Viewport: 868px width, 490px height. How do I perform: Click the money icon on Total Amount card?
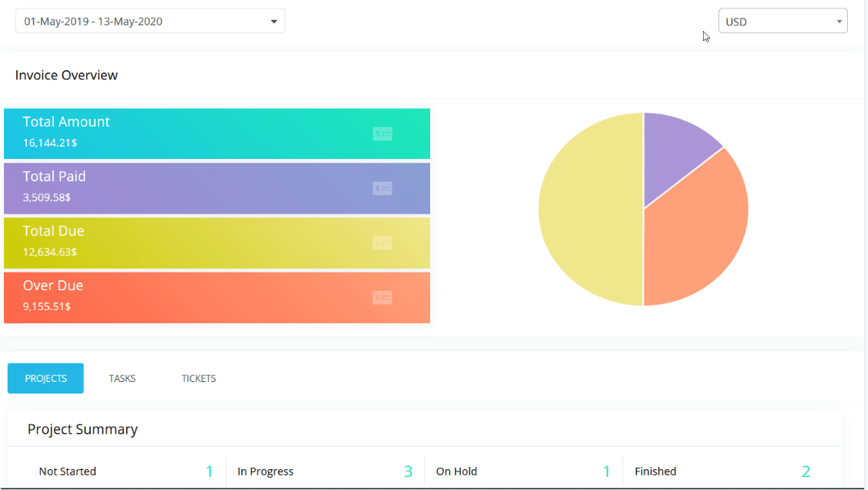tap(382, 133)
